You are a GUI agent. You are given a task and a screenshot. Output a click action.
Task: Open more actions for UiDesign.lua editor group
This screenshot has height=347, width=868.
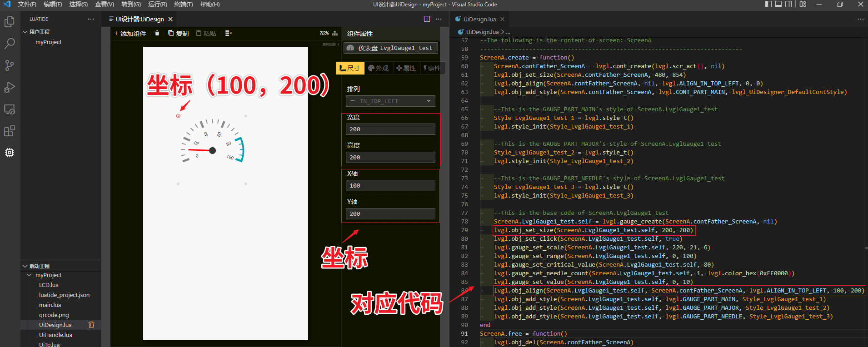tap(860, 19)
